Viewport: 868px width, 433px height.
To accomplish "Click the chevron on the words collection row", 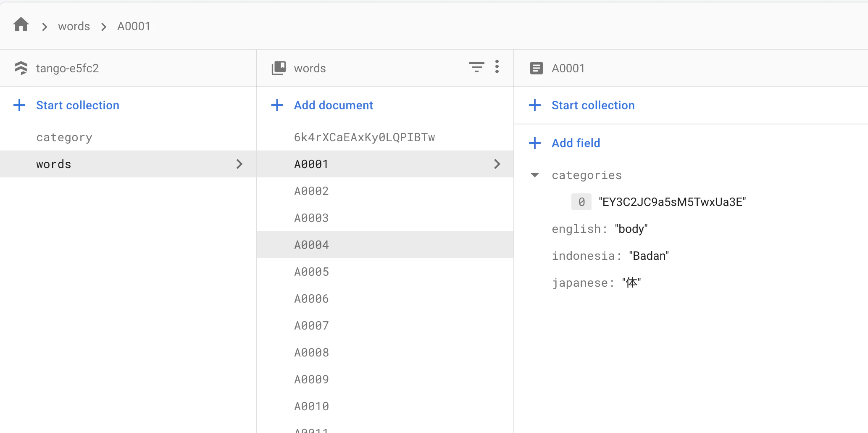I will pyautogui.click(x=239, y=164).
